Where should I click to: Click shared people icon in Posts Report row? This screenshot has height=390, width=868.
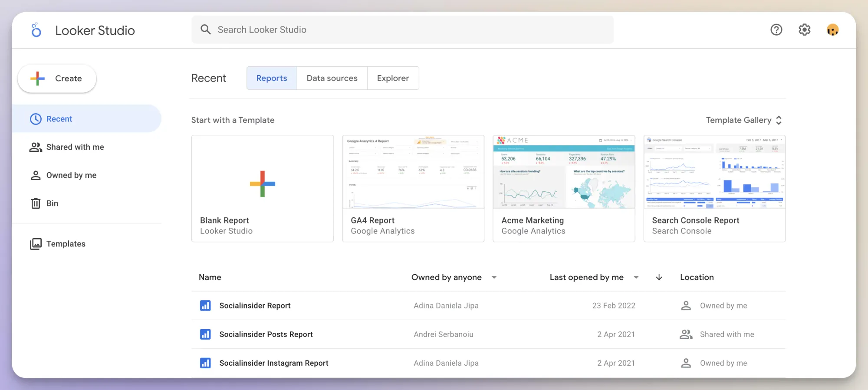686,334
